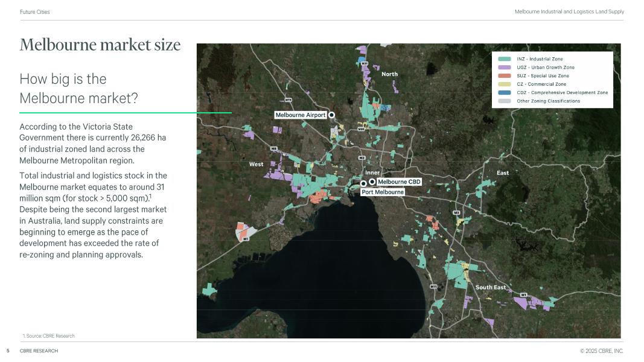
Task: Select the Melbourne CBD location marker
Action: click(372, 182)
